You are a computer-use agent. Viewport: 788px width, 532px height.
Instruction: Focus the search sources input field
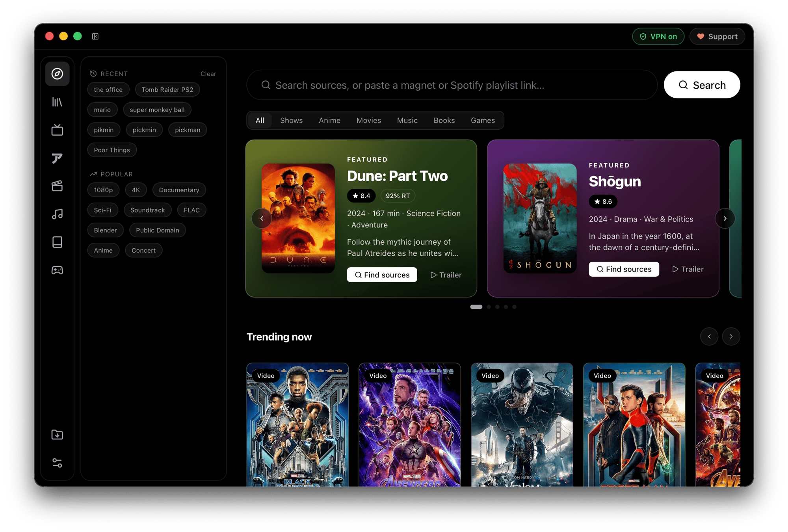tap(452, 85)
